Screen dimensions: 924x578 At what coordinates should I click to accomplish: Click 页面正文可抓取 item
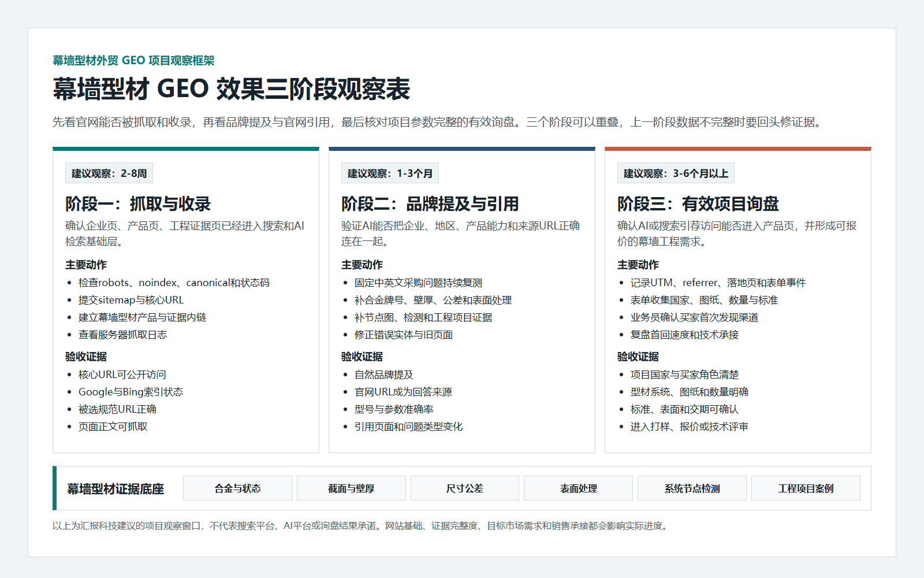point(113,427)
